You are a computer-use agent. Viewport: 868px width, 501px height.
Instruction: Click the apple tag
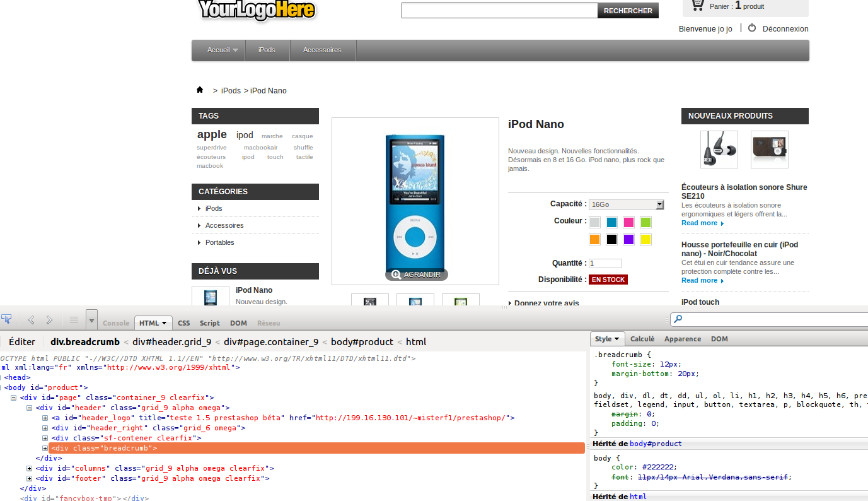tap(212, 134)
